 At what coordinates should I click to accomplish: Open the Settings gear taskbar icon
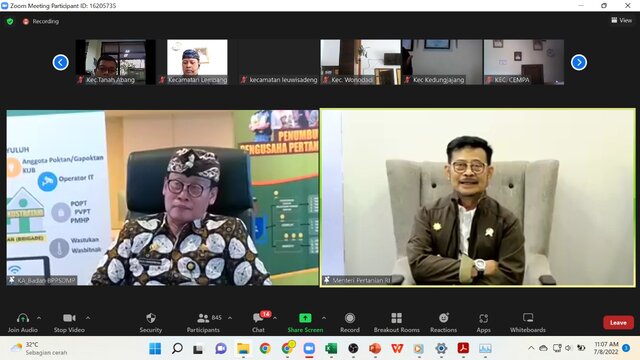441,349
